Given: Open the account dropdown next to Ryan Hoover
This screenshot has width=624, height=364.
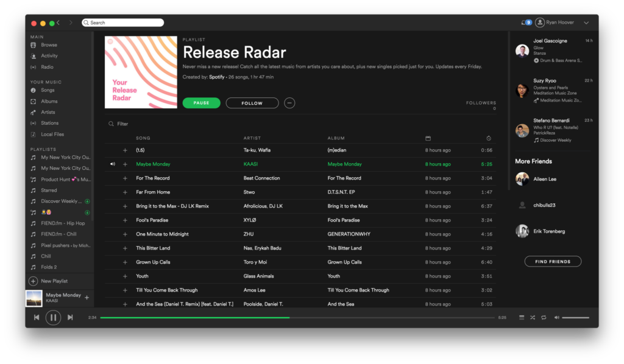Looking at the screenshot, I should (x=586, y=22).
